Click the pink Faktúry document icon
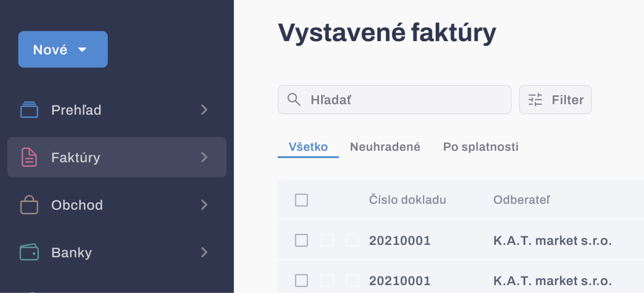644x293 pixels. 29,157
